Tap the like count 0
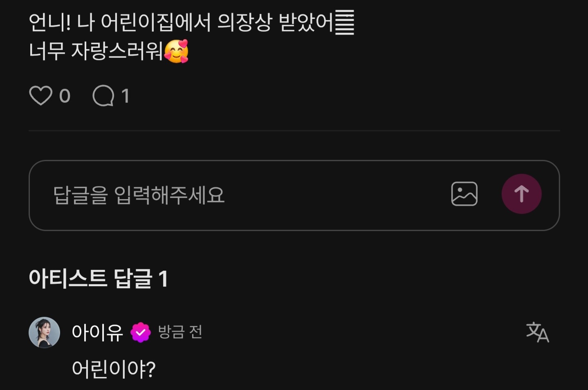The image size is (588, 390). point(65,96)
